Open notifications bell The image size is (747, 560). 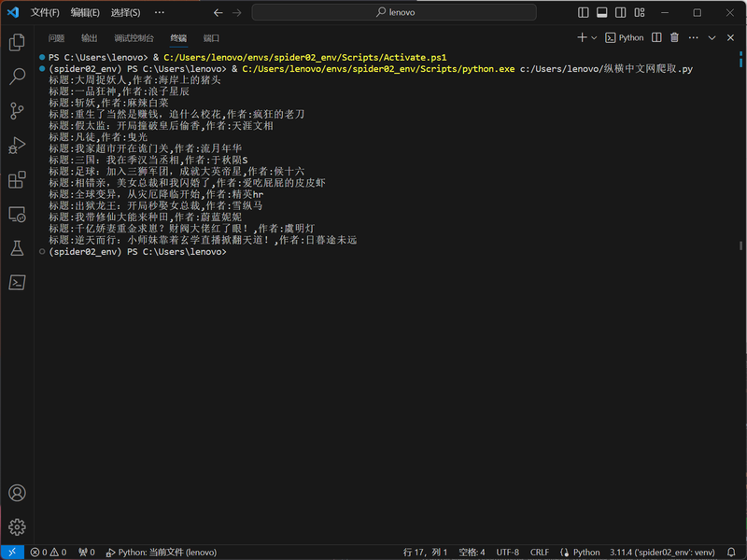coord(731,553)
